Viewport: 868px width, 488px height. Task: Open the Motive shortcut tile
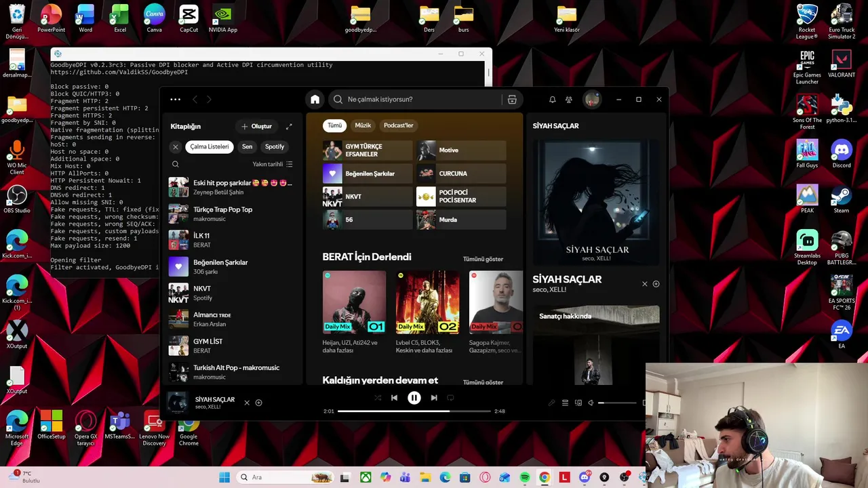tap(461, 150)
